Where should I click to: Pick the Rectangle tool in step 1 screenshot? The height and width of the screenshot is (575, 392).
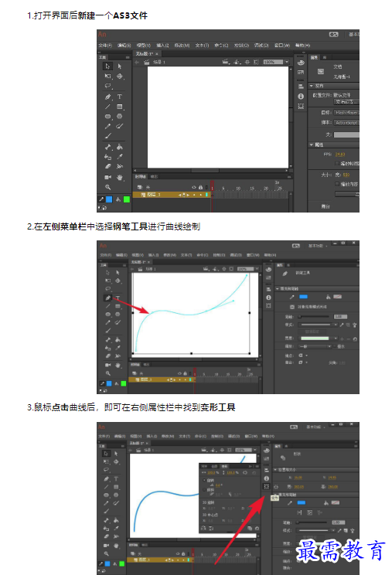[120, 107]
